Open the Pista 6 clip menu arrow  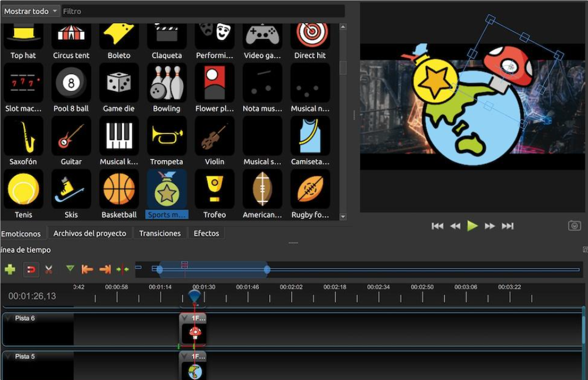(x=185, y=318)
